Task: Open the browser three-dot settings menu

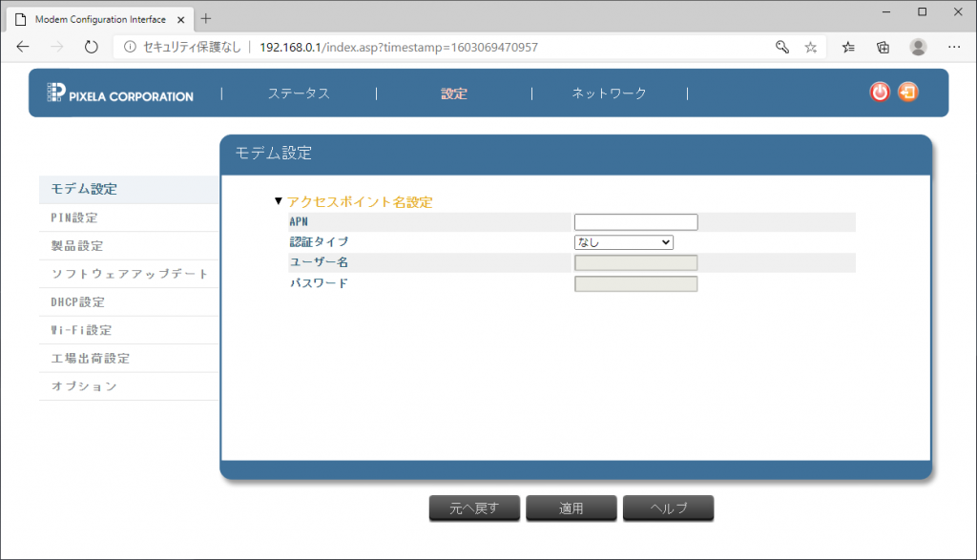Action: pyautogui.click(x=953, y=47)
